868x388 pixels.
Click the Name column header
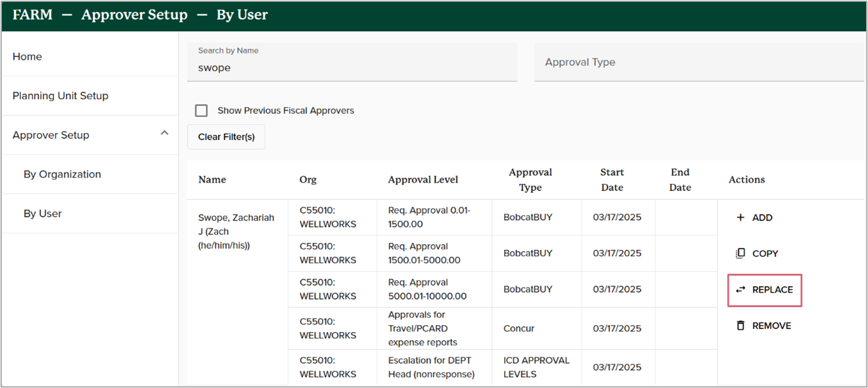pyautogui.click(x=212, y=180)
